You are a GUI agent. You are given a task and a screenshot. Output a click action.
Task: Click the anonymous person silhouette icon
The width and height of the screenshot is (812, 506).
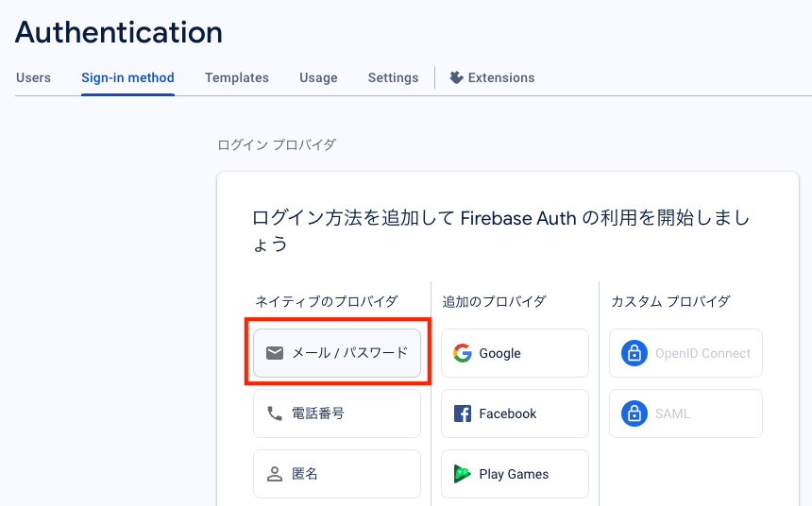[x=275, y=474]
